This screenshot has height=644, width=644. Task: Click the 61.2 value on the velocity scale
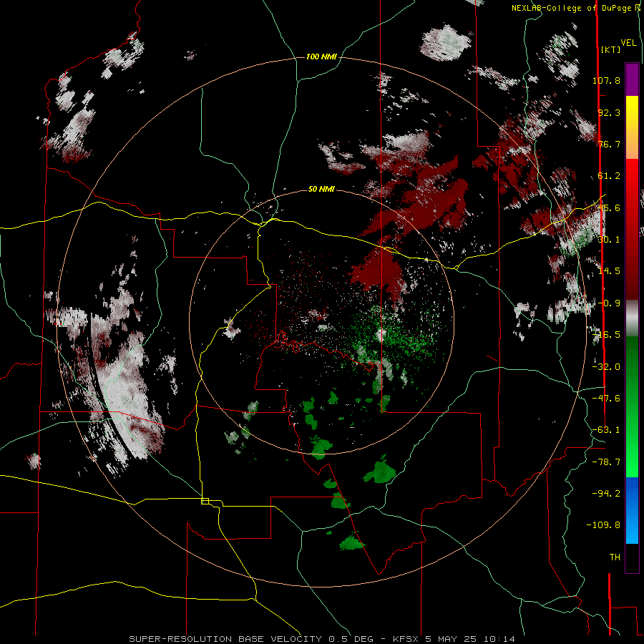609,176
